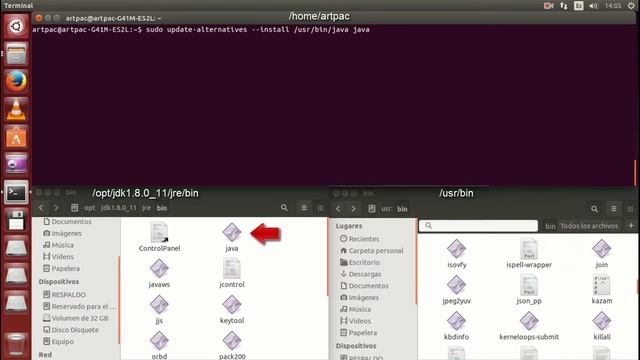Screen dimensions: 640x360
Task: Select jre path breadcrumb
Action: [146, 208]
